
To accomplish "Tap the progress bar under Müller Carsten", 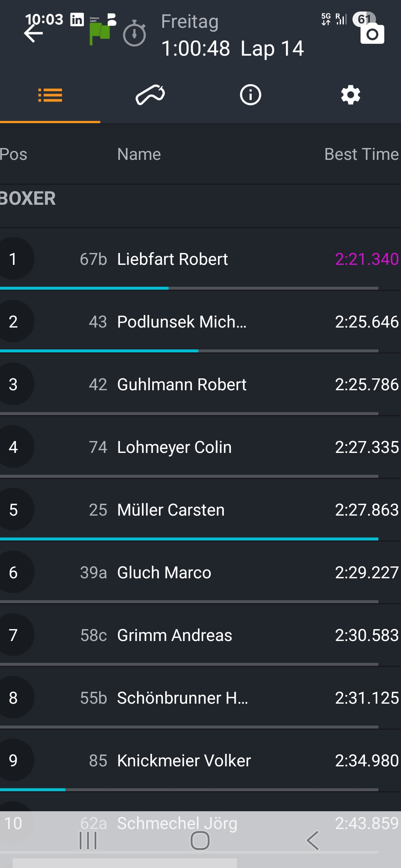I will coord(189,539).
